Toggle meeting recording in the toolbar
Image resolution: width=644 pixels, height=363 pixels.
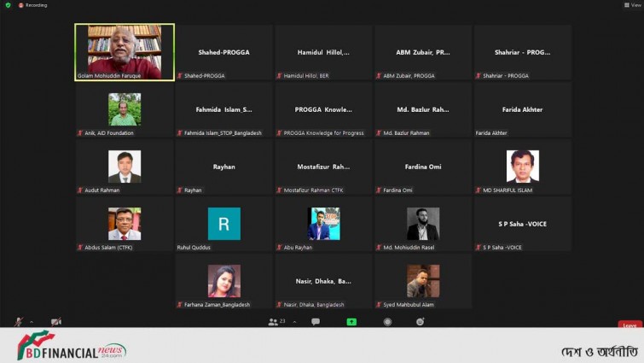(x=387, y=322)
